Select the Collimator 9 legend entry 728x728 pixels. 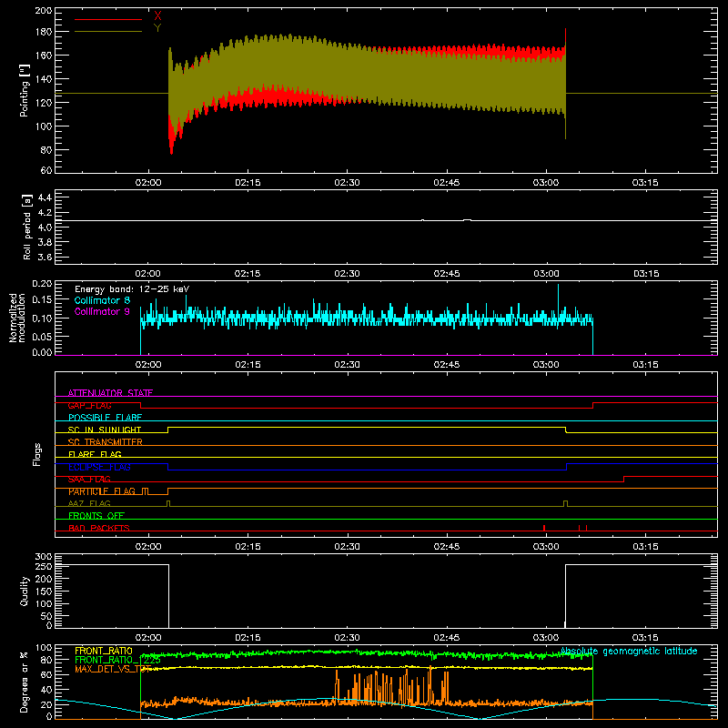(x=102, y=311)
